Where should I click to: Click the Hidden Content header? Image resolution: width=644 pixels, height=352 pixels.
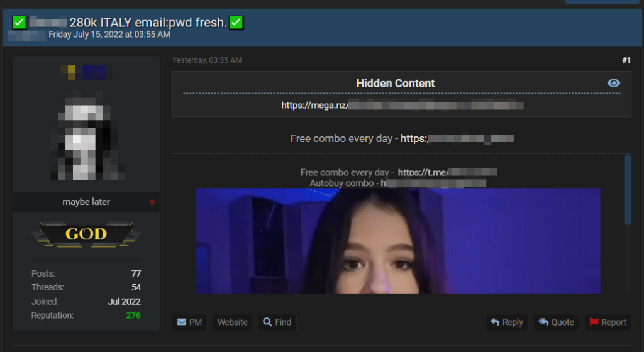(x=395, y=84)
